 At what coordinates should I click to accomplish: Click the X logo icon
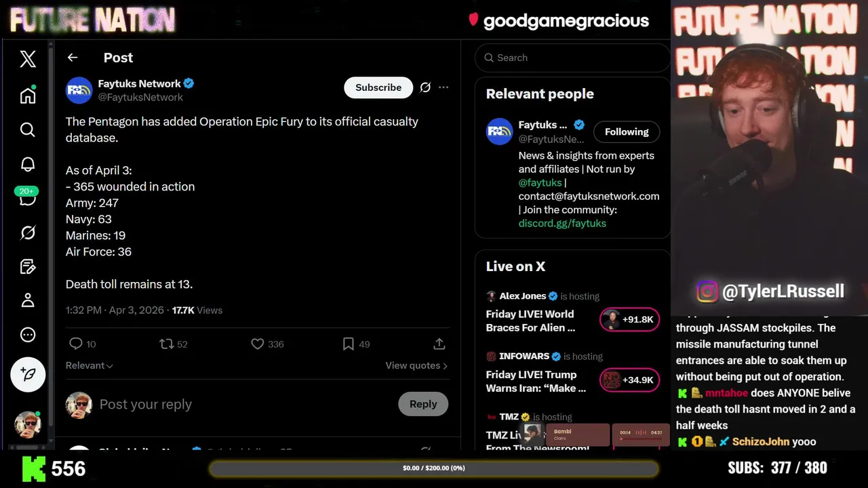[28, 59]
